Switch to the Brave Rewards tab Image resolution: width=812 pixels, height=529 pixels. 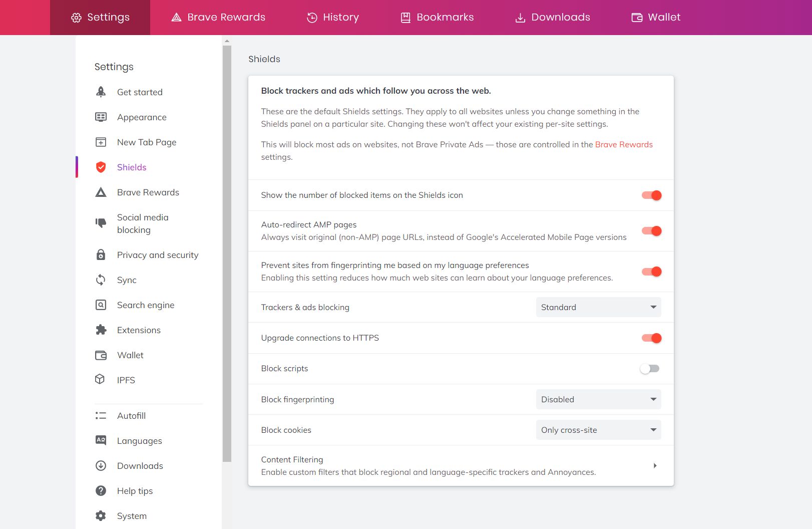pyautogui.click(x=218, y=18)
